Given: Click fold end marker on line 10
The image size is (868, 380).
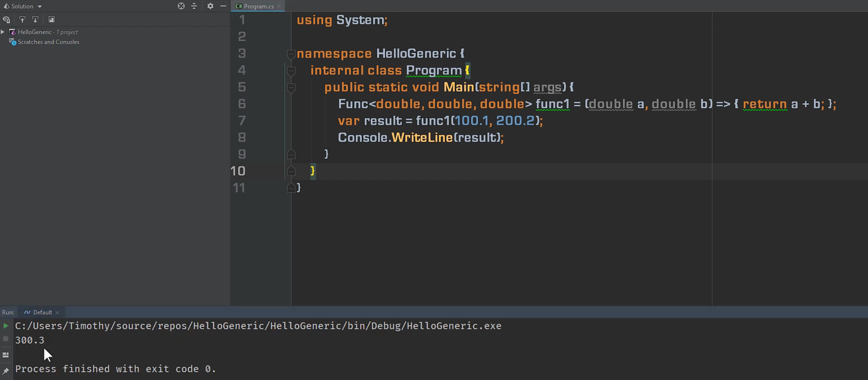Looking at the screenshot, I should coord(291,171).
